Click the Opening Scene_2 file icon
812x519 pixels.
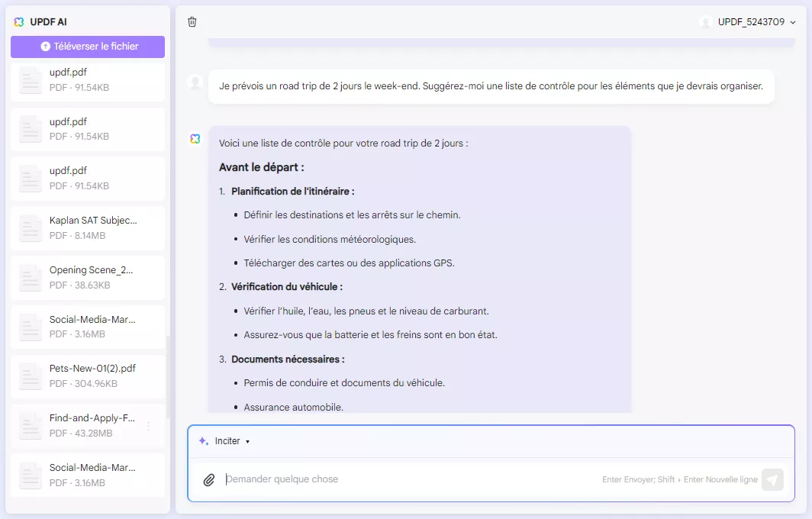click(31, 278)
